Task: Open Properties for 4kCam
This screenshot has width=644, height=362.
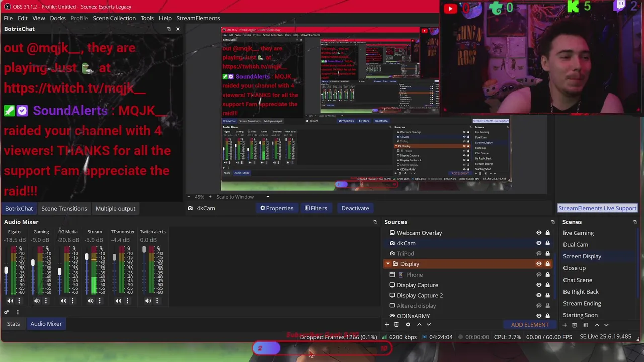Action: click(x=276, y=208)
